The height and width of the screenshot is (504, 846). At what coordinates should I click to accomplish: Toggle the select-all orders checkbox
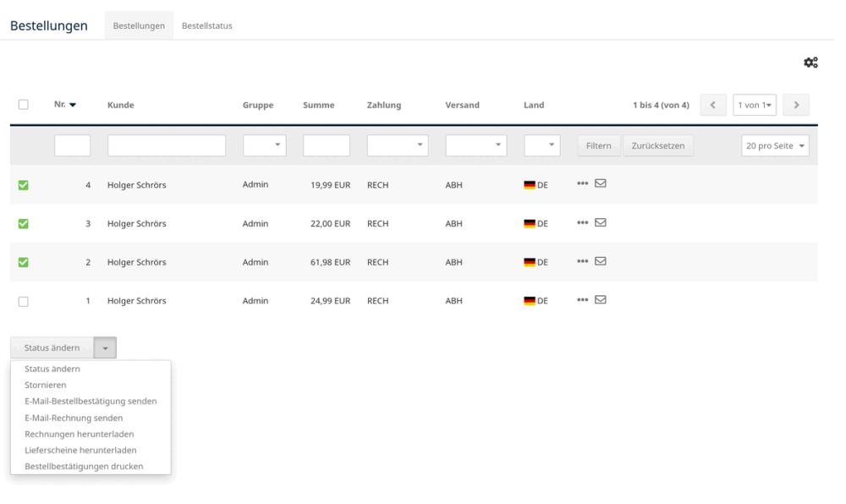[23, 105]
